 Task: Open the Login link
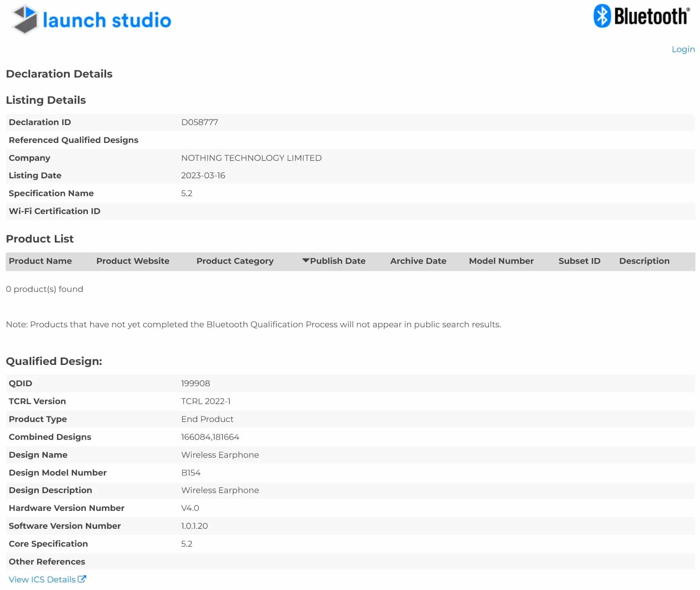tap(683, 49)
